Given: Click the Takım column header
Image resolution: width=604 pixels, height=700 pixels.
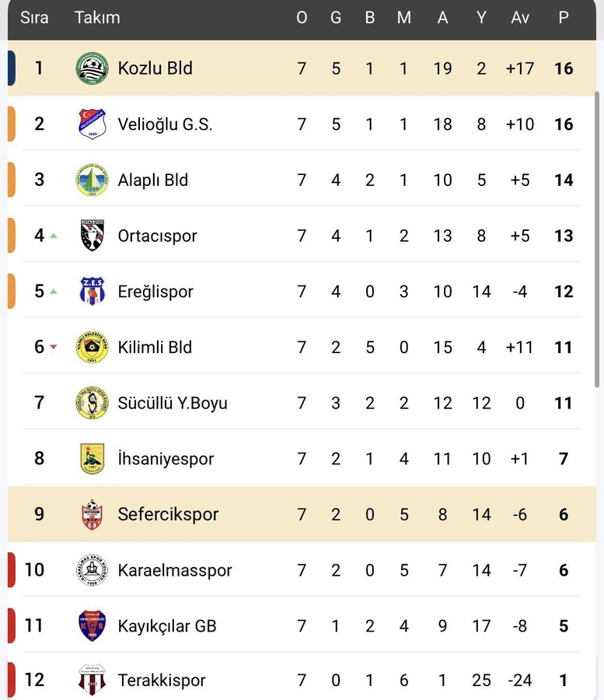Looking at the screenshot, I should tap(97, 17).
